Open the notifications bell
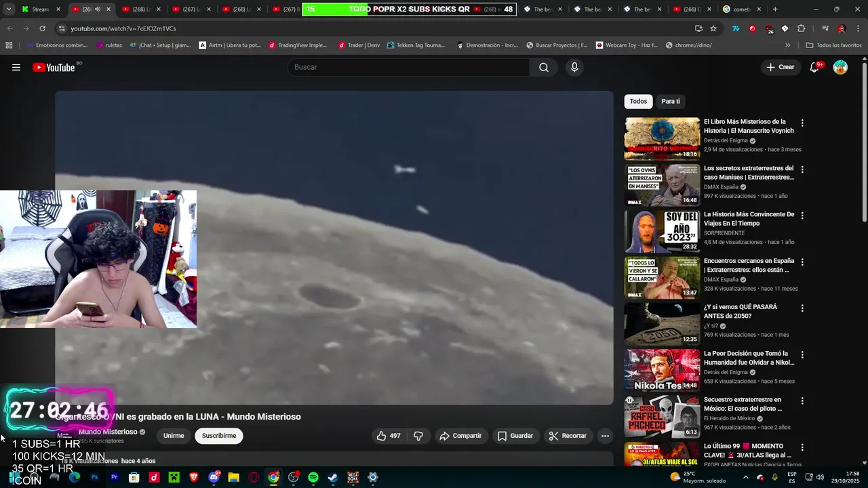Screen dimensions: 868x488 click(815, 67)
